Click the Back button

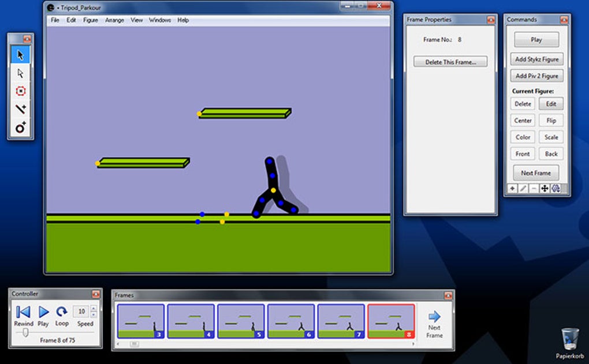coord(551,154)
